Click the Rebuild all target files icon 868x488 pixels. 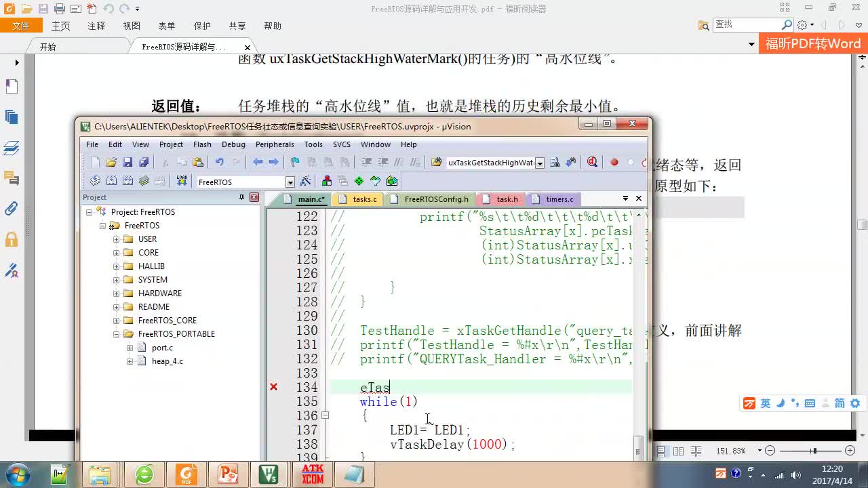pos(127,181)
